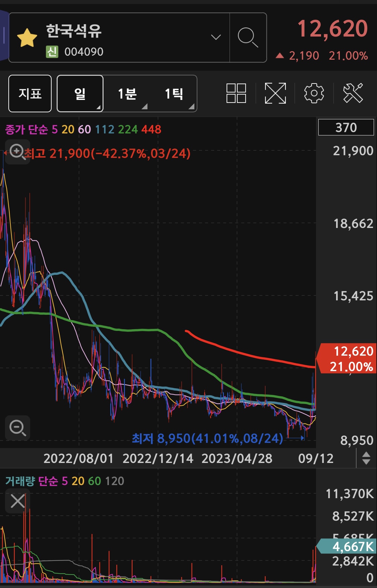Click the 신 badge next to stock code
377x588 pixels.
click(52, 52)
